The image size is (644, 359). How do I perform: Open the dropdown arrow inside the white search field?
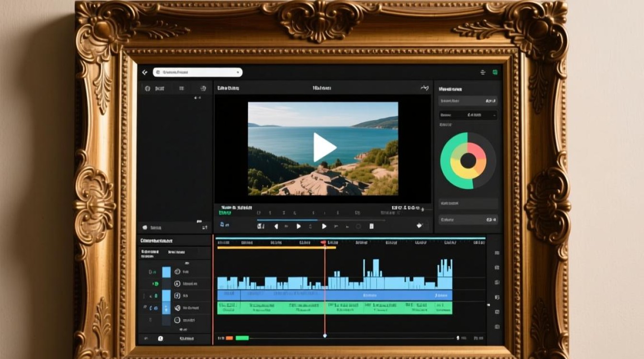click(238, 72)
